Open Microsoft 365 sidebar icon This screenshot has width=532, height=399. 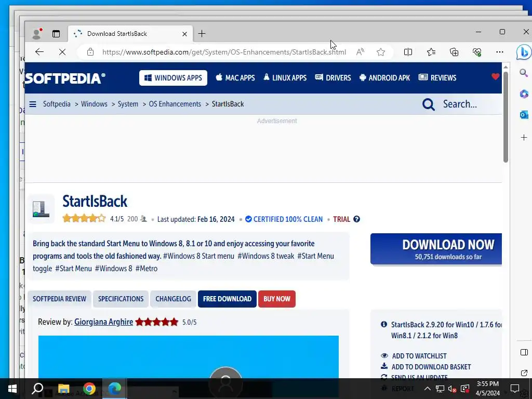click(524, 94)
